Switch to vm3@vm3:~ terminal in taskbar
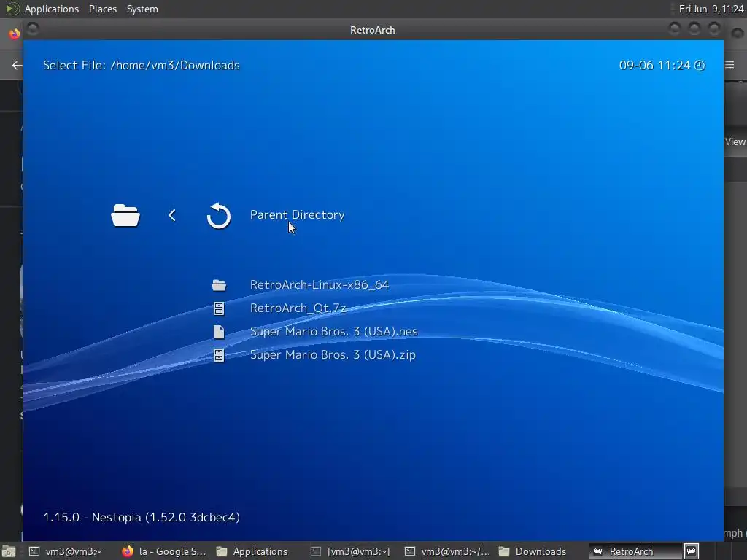747x560 pixels. (65, 551)
